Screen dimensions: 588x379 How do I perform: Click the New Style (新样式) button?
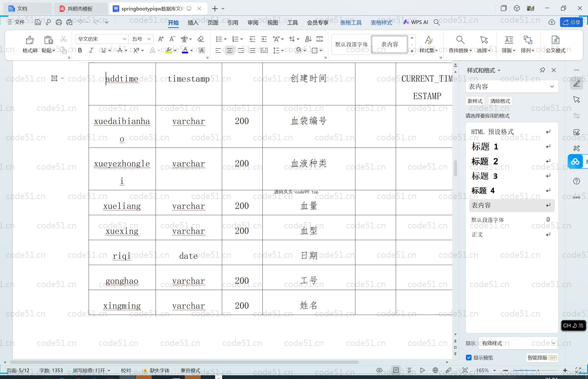point(475,101)
